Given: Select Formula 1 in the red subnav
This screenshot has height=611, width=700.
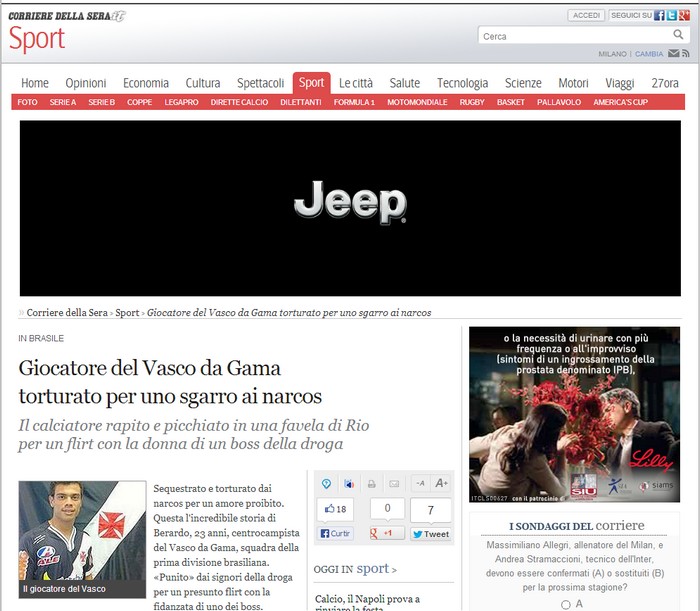Looking at the screenshot, I should coord(354,102).
